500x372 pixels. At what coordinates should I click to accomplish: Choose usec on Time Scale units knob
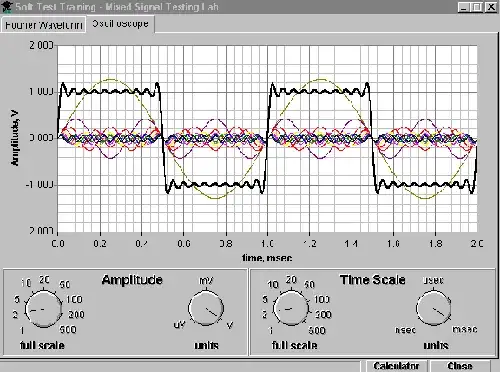coord(433,280)
